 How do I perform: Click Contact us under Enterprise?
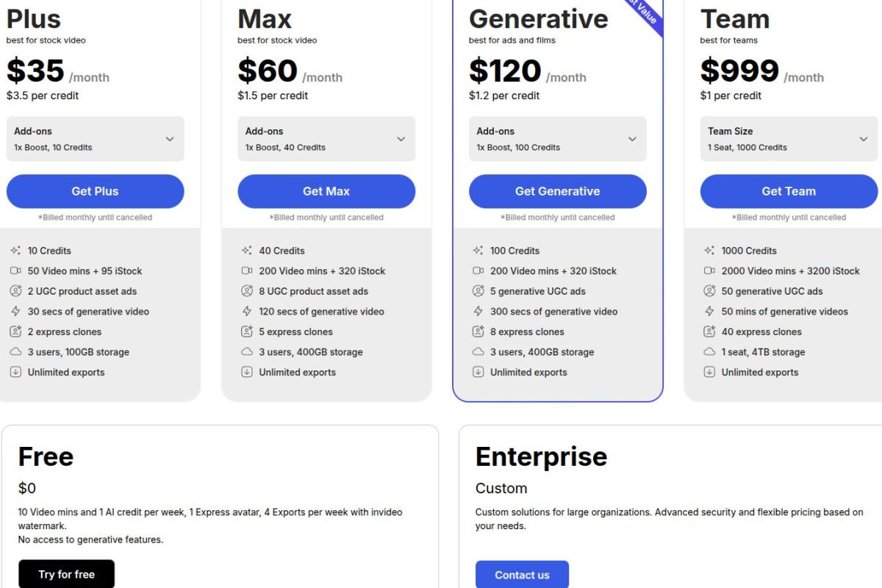(522, 574)
